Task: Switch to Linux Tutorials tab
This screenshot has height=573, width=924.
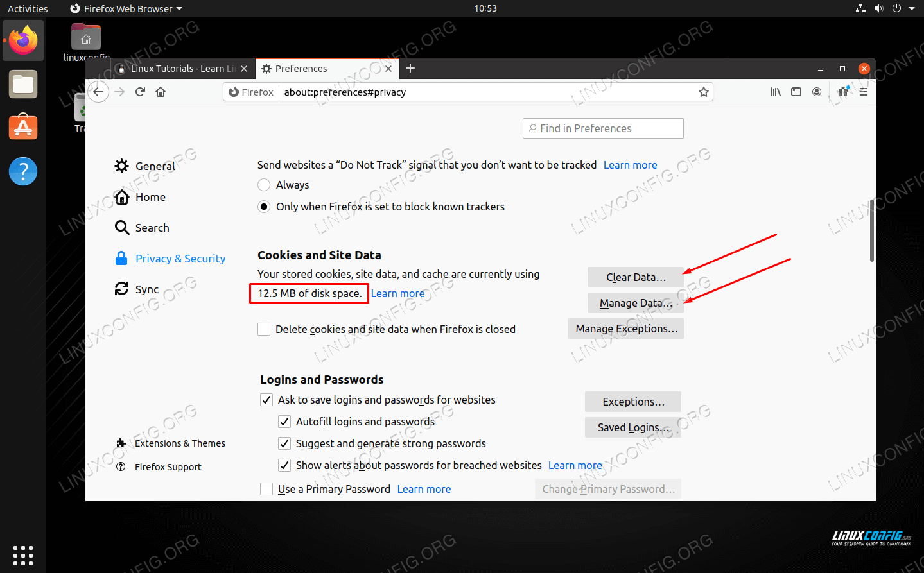Action: [181, 69]
